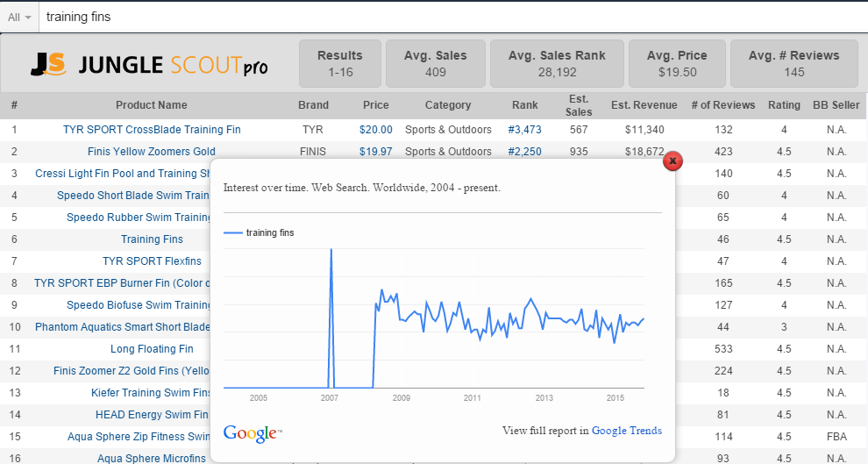Sort by BB Seller column header

point(836,105)
